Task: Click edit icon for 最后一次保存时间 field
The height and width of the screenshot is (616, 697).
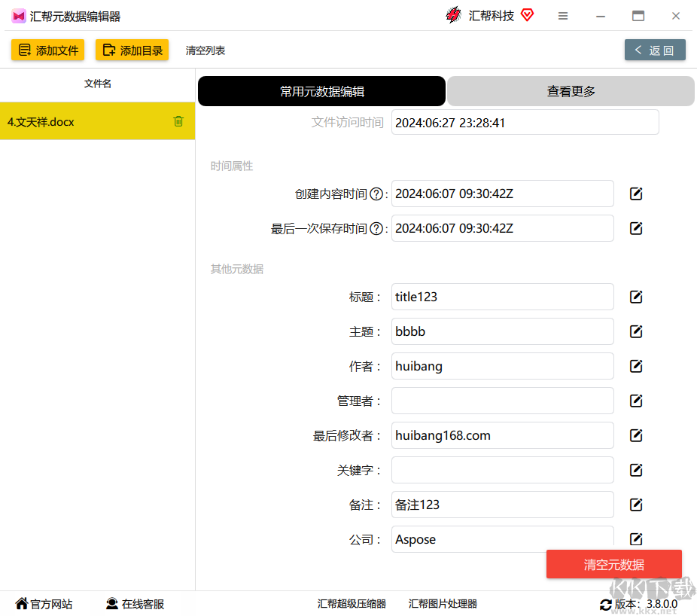Action: click(636, 228)
